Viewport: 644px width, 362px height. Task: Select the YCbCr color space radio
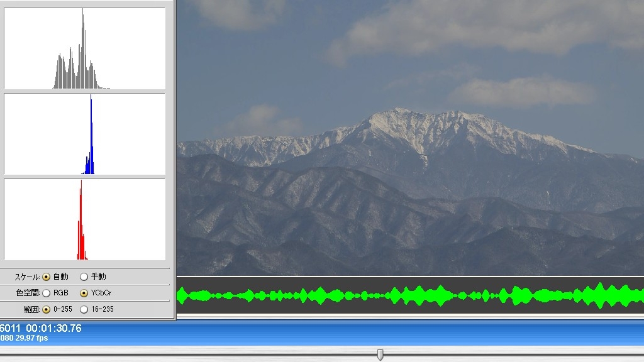tap(84, 293)
